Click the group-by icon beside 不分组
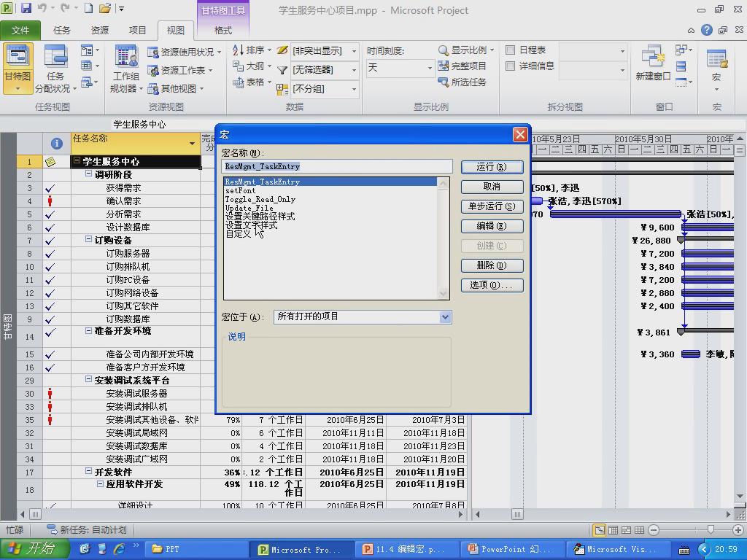747x560 pixels. [x=282, y=89]
